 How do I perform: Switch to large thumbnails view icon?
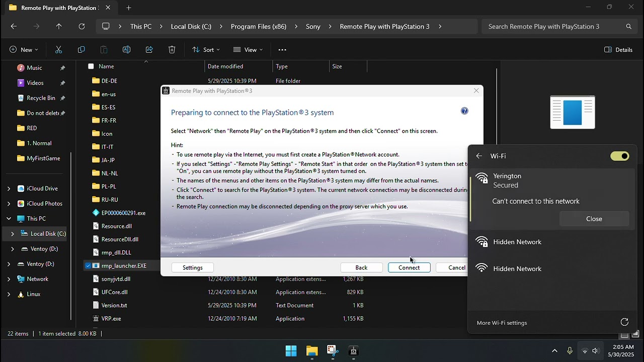pyautogui.click(x=635, y=334)
